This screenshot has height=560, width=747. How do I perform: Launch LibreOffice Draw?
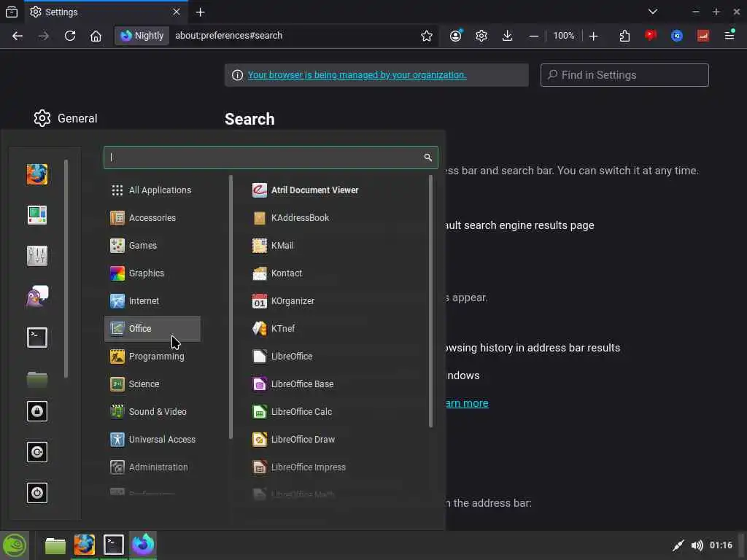[x=336, y=439]
